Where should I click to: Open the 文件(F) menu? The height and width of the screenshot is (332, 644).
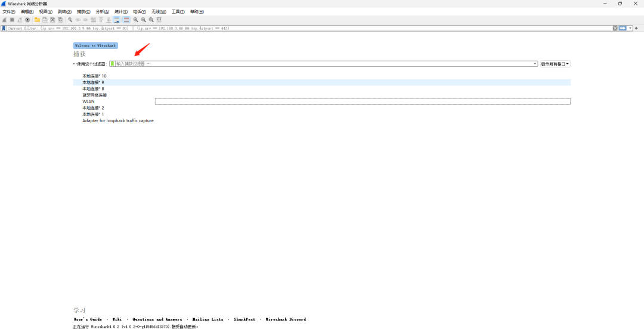click(x=9, y=11)
